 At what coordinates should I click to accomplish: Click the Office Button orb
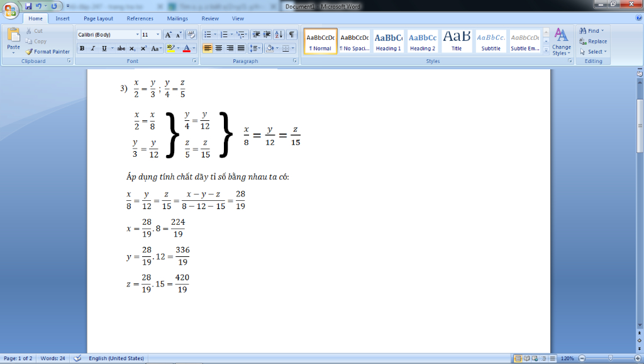tap(10, 10)
